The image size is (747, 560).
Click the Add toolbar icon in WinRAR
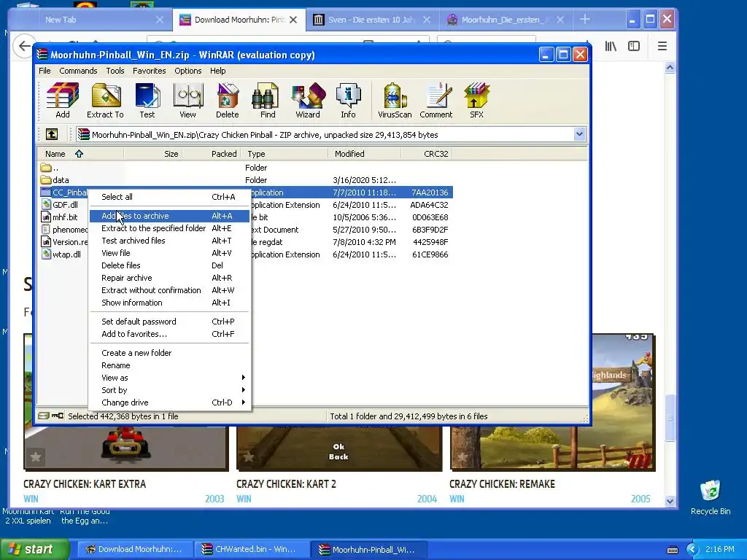[x=63, y=101]
